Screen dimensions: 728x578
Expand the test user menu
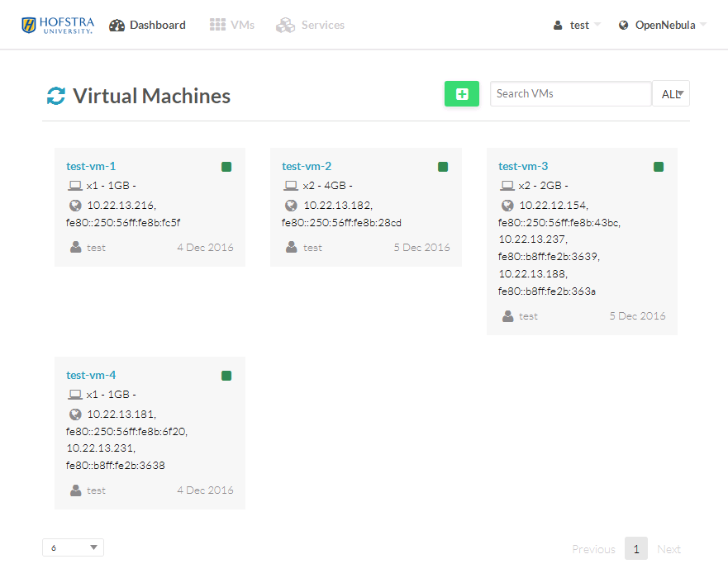point(578,25)
